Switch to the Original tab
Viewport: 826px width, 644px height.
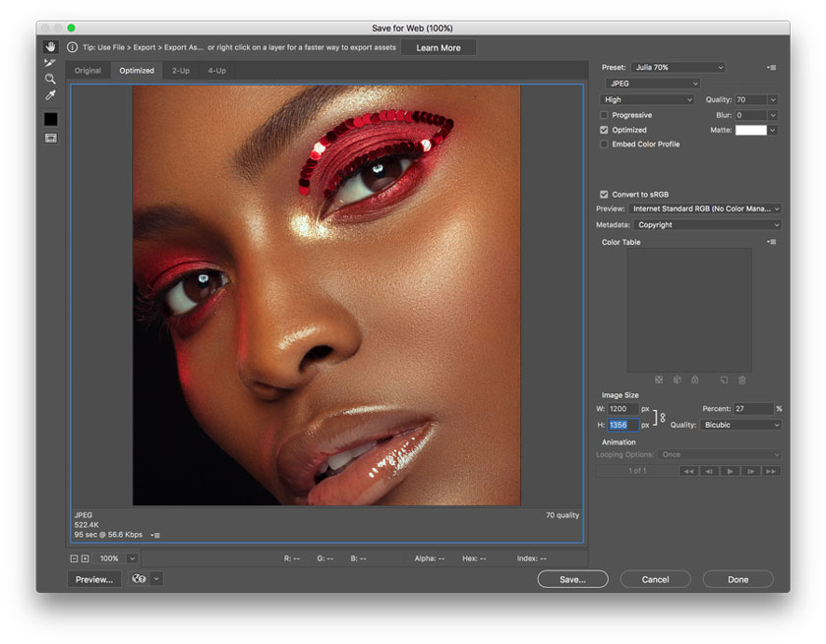[x=88, y=71]
